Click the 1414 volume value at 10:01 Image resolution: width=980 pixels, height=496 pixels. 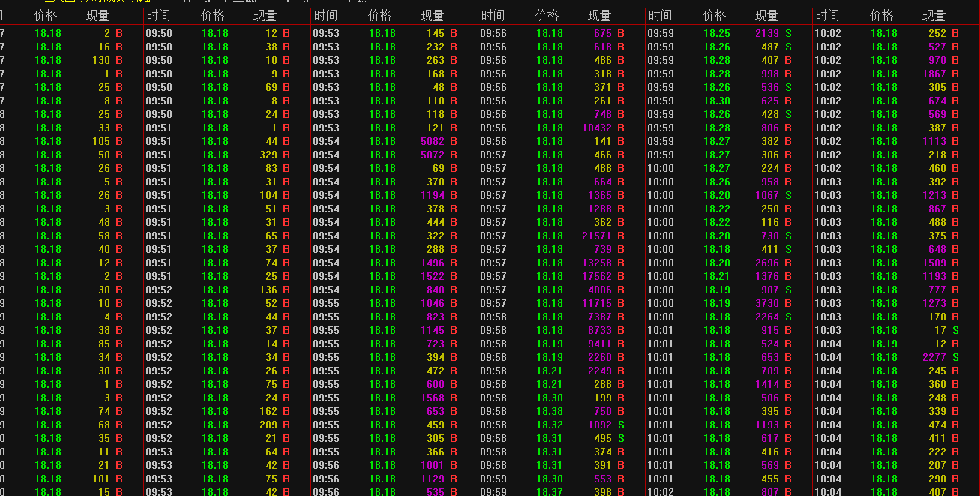pos(767,384)
